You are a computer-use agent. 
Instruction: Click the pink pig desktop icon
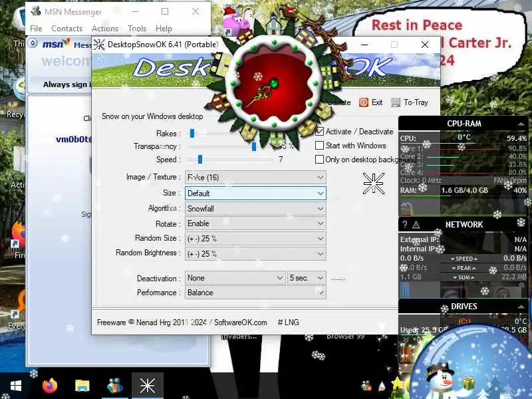coord(237,22)
